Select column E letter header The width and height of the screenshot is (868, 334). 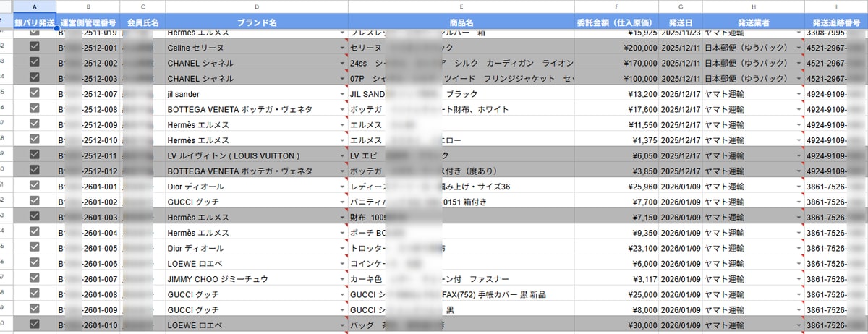point(460,7)
